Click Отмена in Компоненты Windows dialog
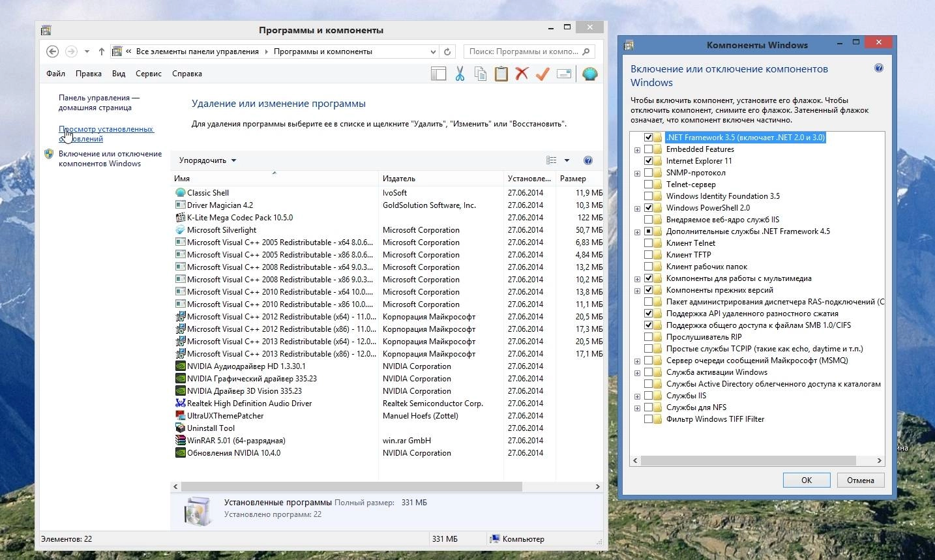935x560 pixels. (x=861, y=480)
